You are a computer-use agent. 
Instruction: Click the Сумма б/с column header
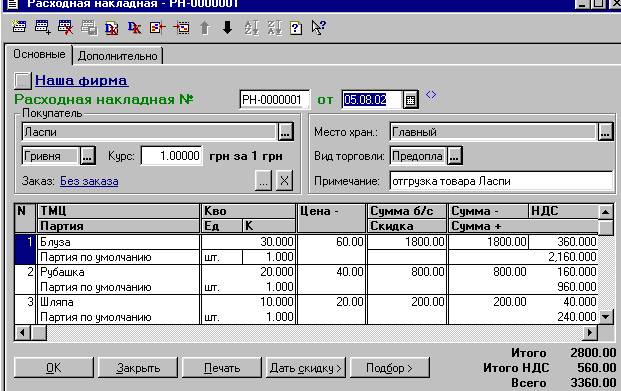pyautogui.click(x=407, y=211)
